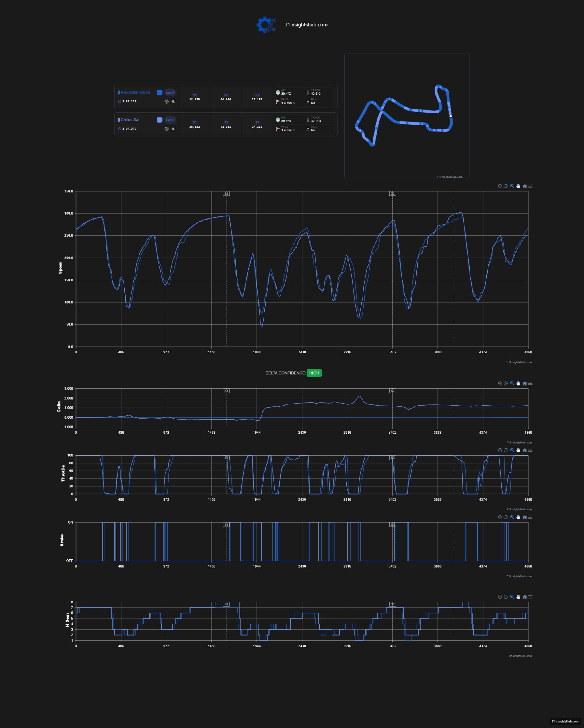Viewport: 584px width, 728px height.
Task: Open the Throttle chart hamburger menu
Action: [530, 450]
